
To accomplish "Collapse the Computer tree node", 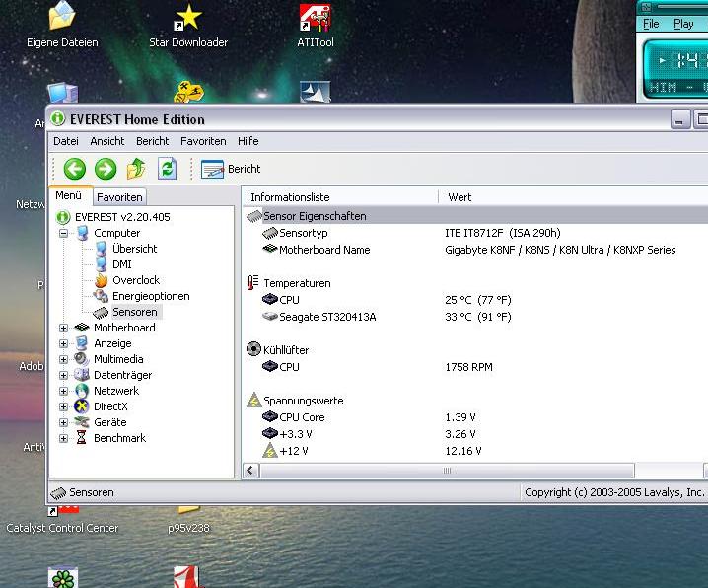I will (64, 234).
